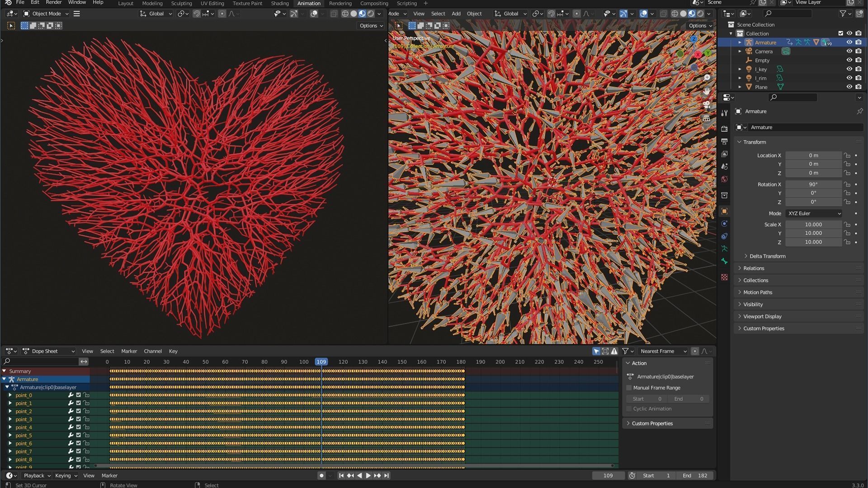The height and width of the screenshot is (488, 868).
Task: Switch to the Modeling workspace tab
Action: pyautogui.click(x=152, y=3)
